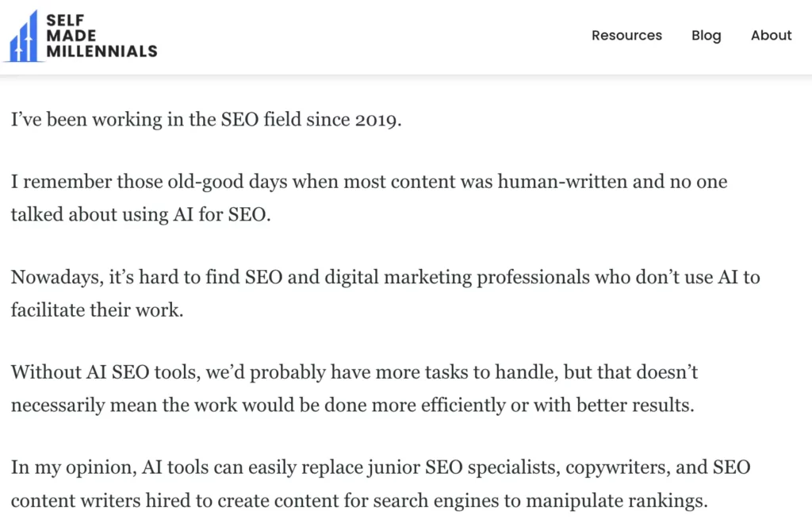The height and width of the screenshot is (527, 812).
Task: Click the word "efficiently" in the article
Action: (x=504, y=405)
